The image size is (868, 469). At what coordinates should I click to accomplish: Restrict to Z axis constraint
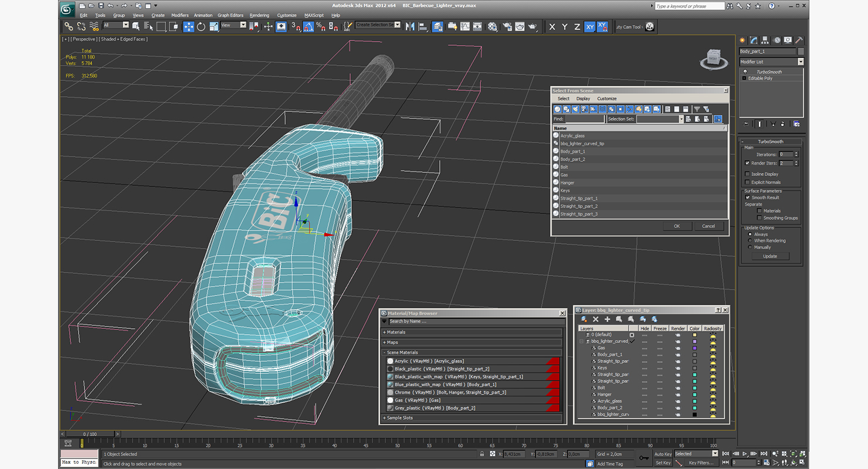577,26
